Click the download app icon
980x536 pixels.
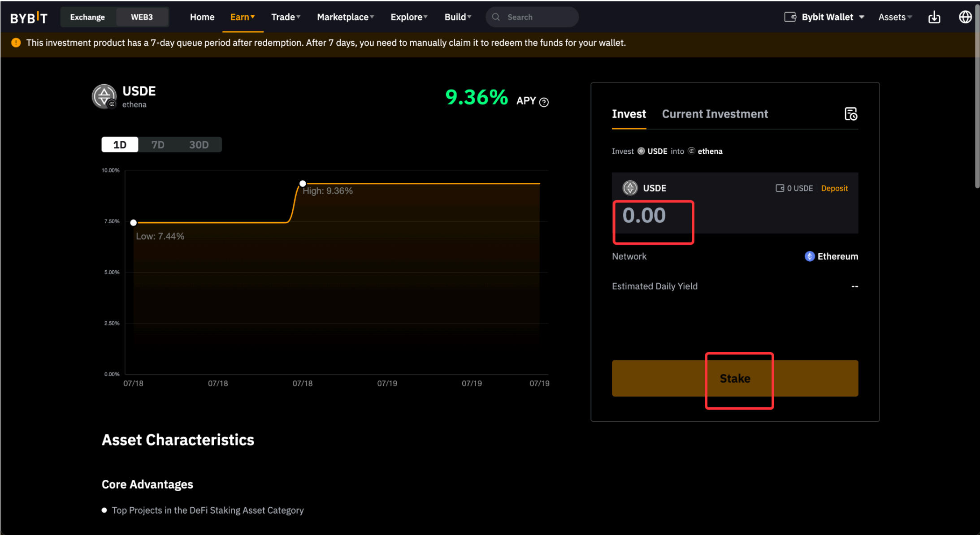934,17
